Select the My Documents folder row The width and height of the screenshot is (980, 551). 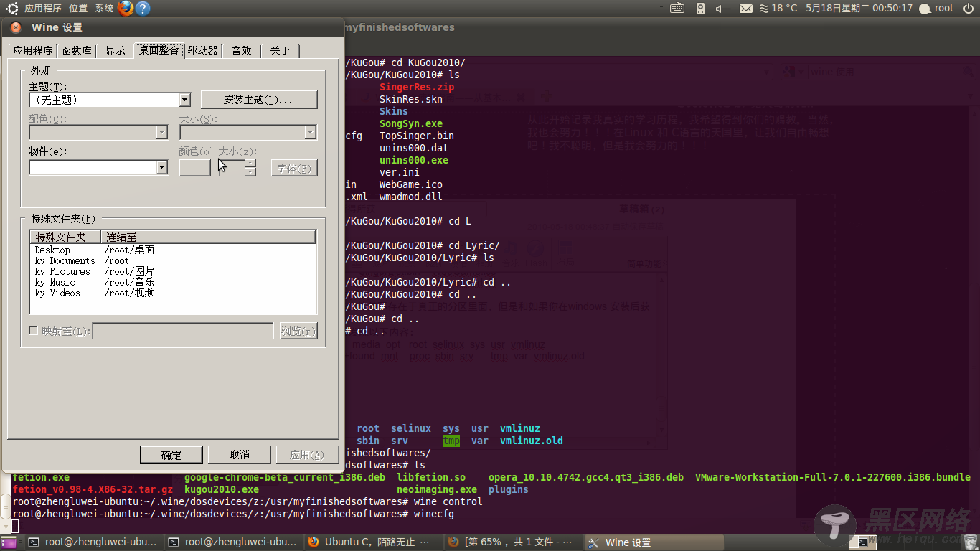coord(173,260)
